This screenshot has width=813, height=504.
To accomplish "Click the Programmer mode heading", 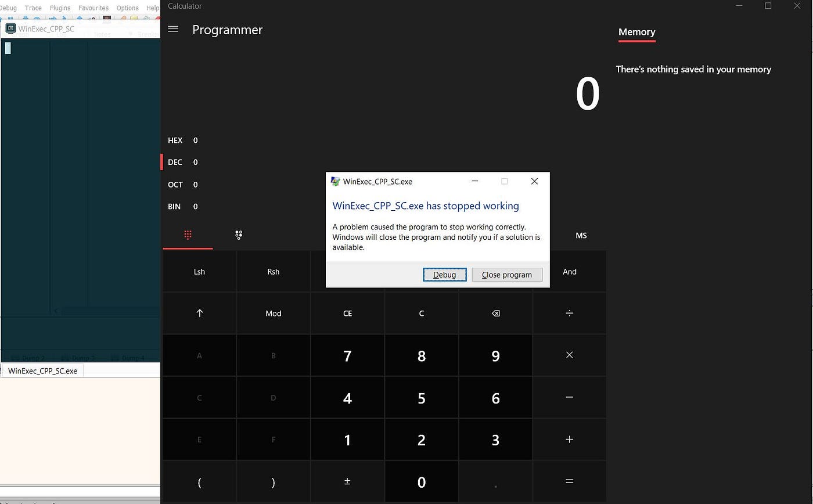I will click(228, 30).
